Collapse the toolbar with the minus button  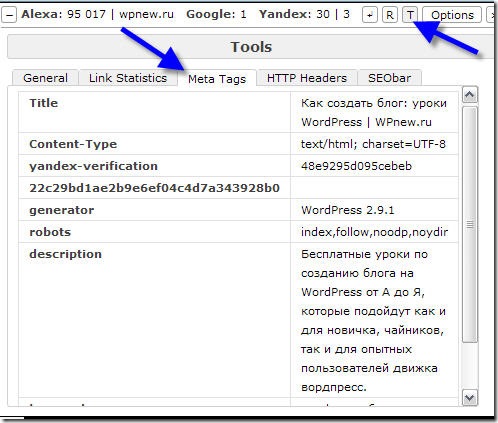tap(10, 15)
